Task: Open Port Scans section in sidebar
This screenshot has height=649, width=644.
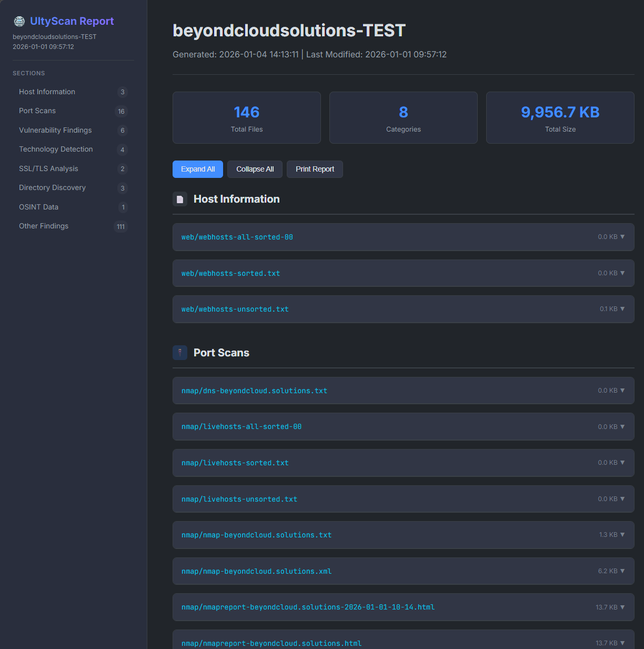Action: pyautogui.click(x=37, y=111)
